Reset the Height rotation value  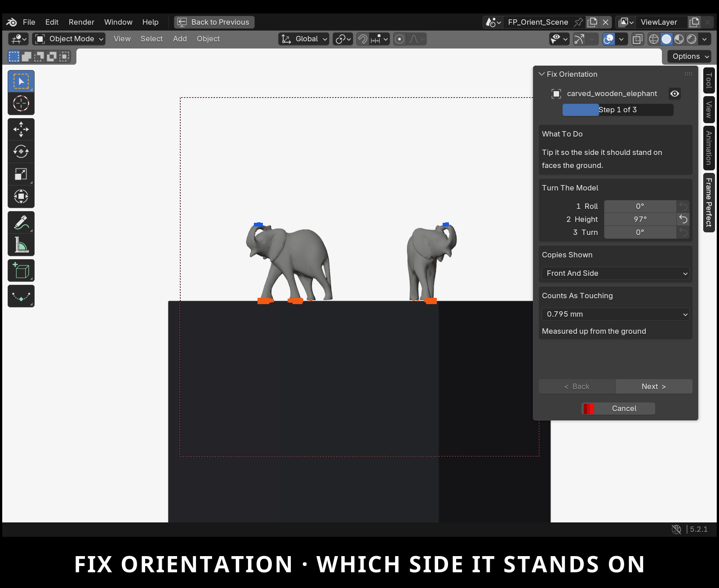(x=683, y=219)
